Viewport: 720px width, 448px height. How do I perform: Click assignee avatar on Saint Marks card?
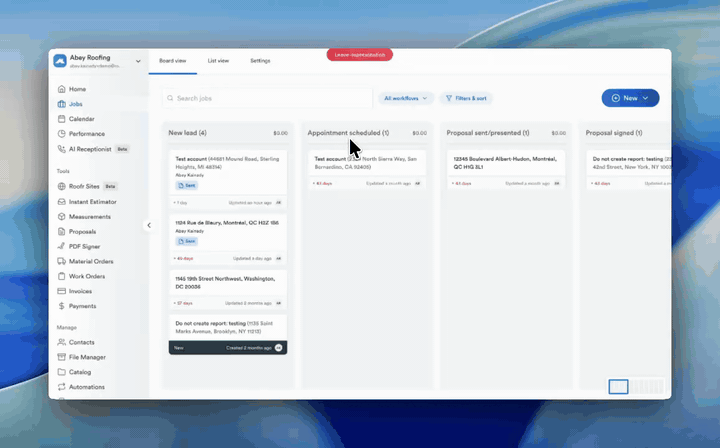coord(278,348)
